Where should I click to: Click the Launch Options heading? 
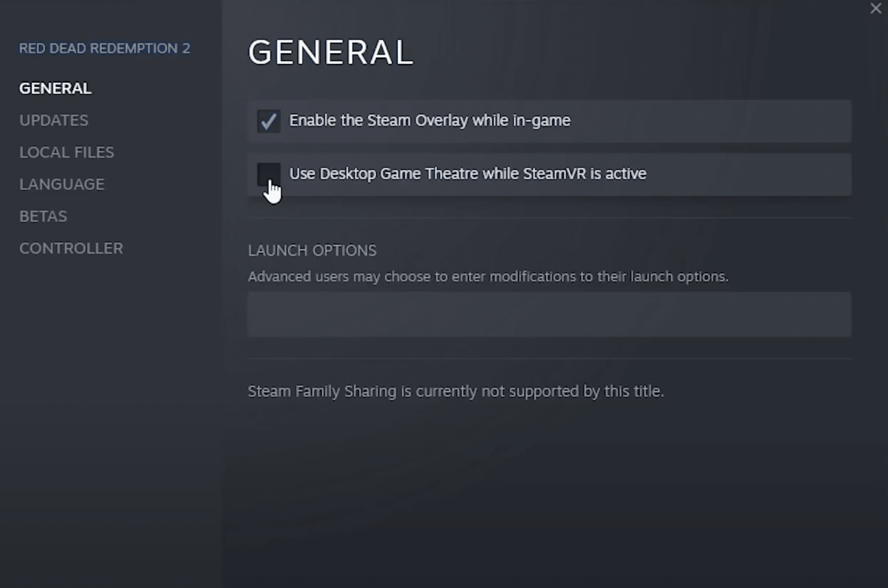coord(312,251)
